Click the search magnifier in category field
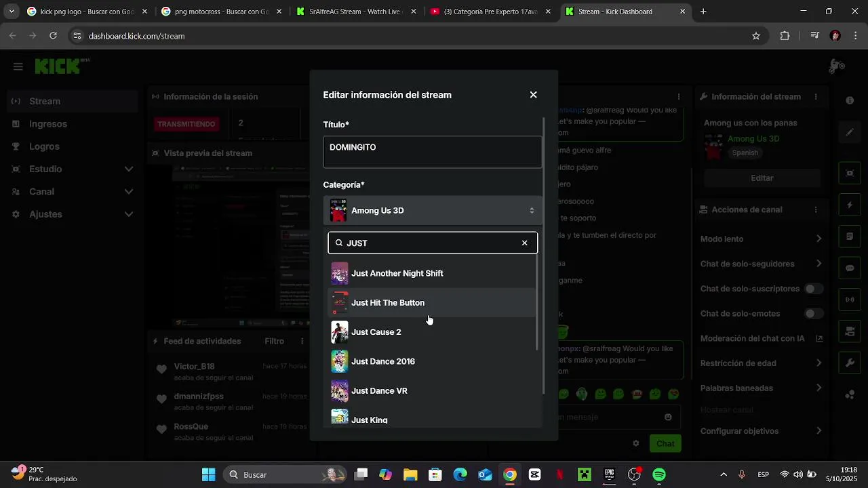868x488 pixels. point(339,243)
